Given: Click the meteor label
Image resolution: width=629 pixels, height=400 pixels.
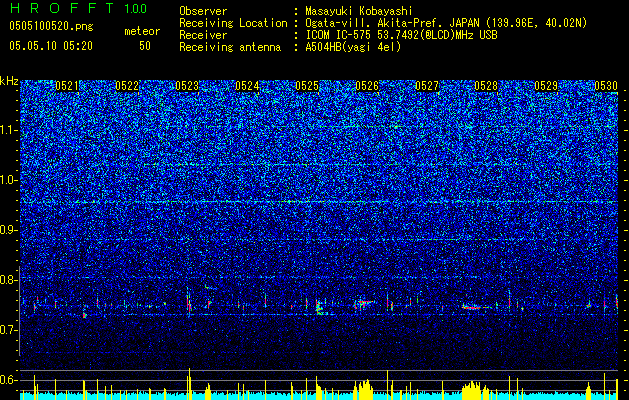Looking at the screenshot, I should pos(142,31).
